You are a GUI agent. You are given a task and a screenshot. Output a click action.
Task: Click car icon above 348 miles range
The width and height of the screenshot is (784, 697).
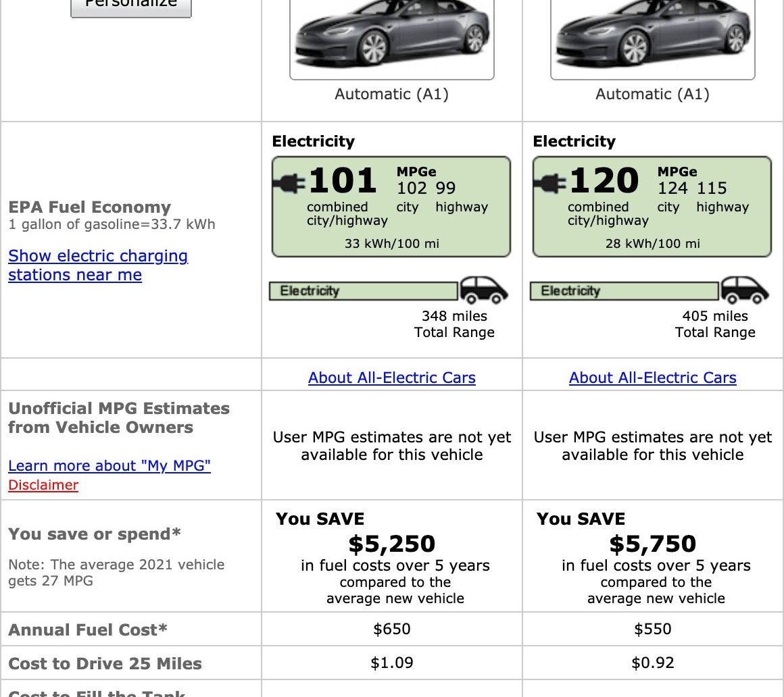tap(483, 290)
